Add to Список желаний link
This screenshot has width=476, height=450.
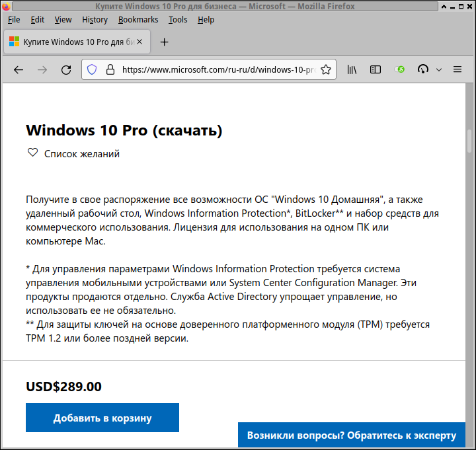pyautogui.click(x=82, y=154)
